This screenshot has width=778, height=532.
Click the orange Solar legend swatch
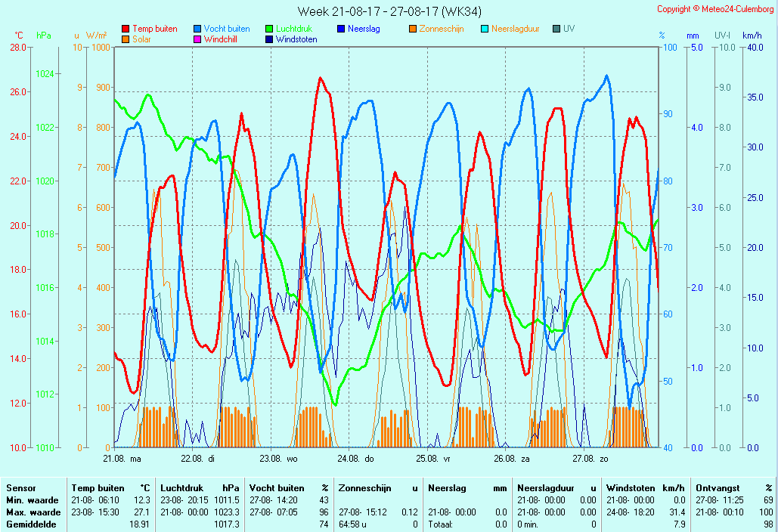click(x=126, y=39)
